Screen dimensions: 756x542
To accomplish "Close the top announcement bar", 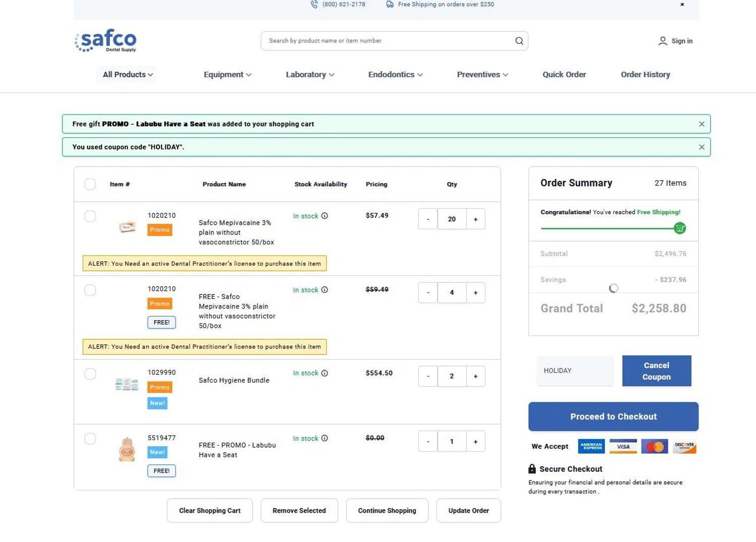I will coord(682,4).
